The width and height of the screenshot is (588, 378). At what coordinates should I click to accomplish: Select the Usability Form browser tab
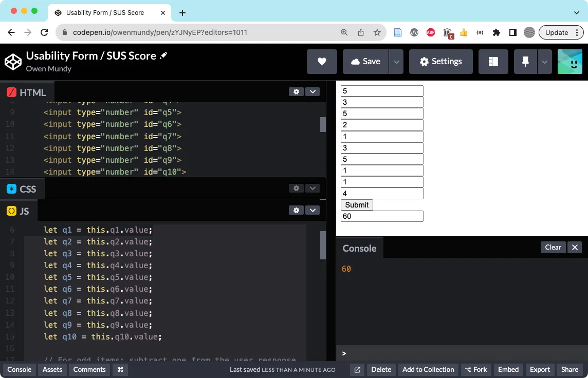pos(105,12)
